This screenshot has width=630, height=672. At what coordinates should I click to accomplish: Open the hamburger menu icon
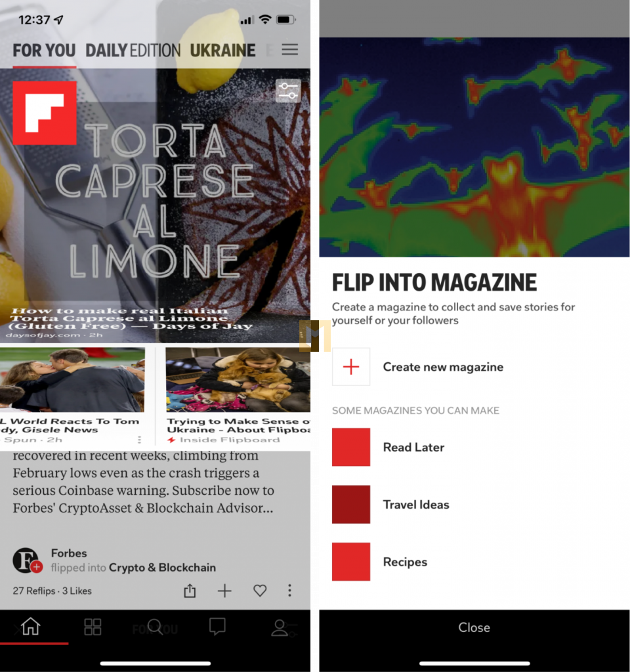click(289, 50)
